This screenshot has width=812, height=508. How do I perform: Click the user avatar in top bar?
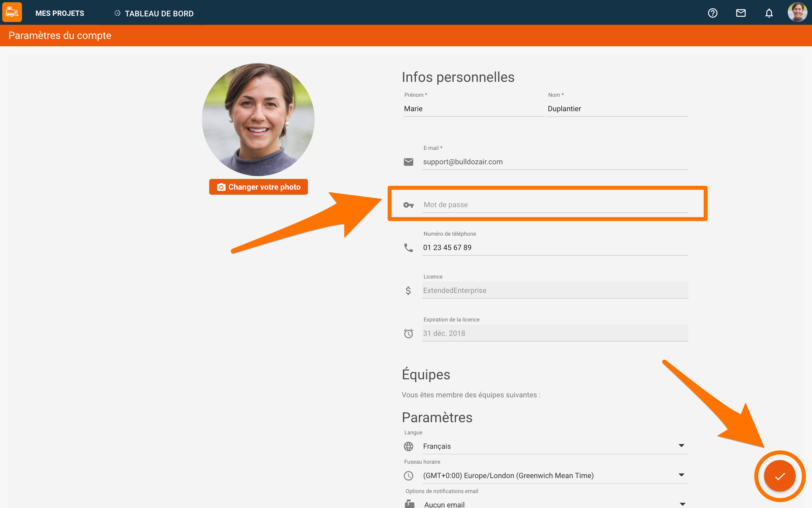(x=797, y=12)
